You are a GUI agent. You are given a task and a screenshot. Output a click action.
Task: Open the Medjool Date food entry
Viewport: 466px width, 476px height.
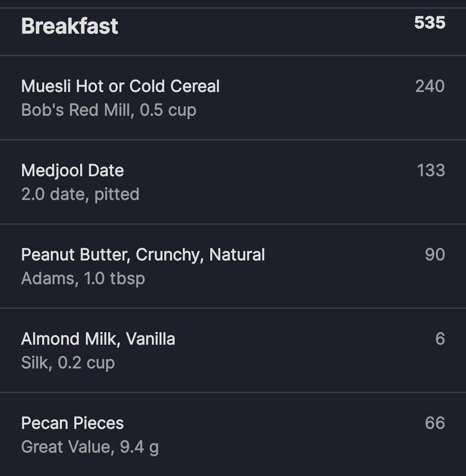coord(72,170)
